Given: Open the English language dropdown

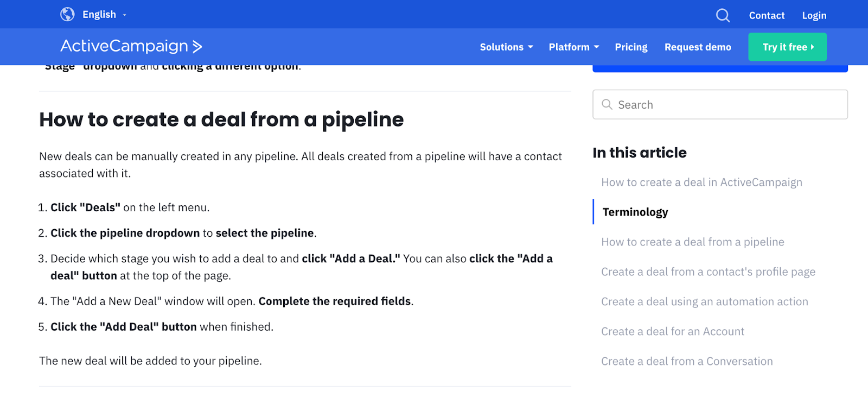Looking at the screenshot, I should pyautogui.click(x=104, y=15).
